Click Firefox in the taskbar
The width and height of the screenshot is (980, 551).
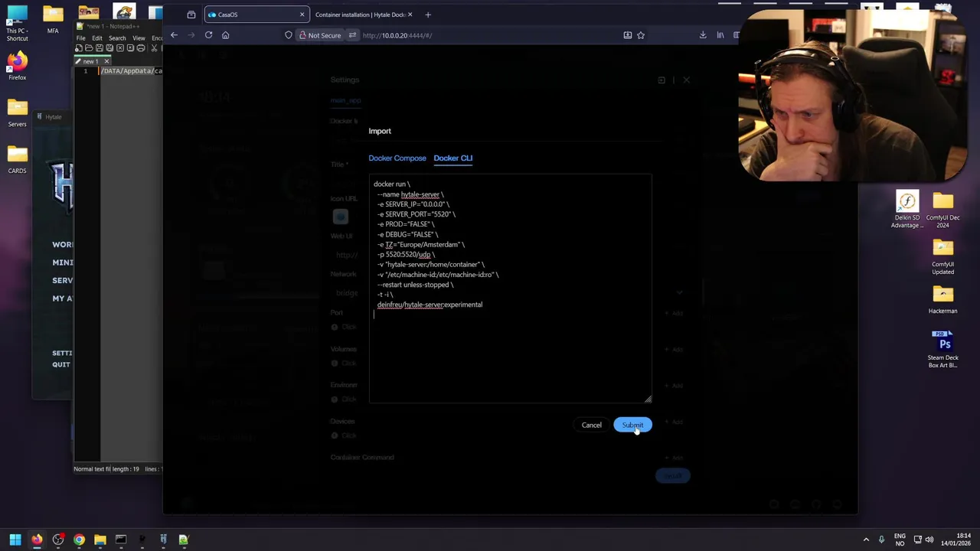37,540
